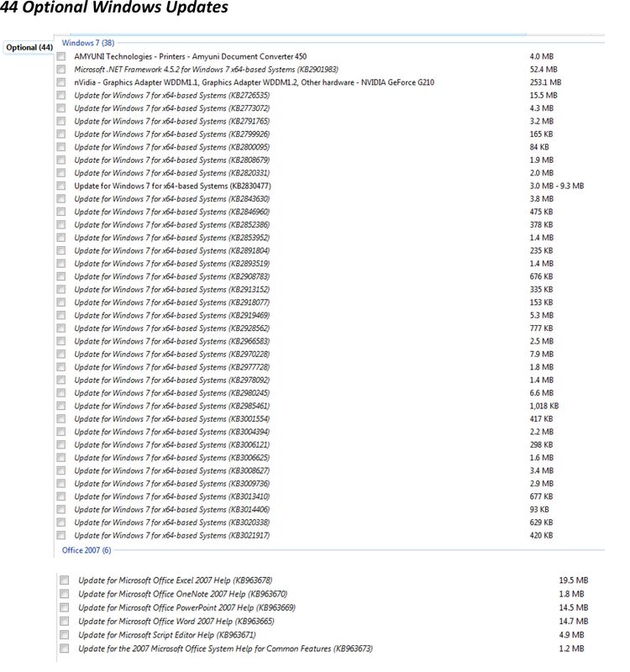This screenshot has width=630, height=672.
Task: Check the Script Editor Help (KB963671) box
Action: pyautogui.click(x=65, y=635)
